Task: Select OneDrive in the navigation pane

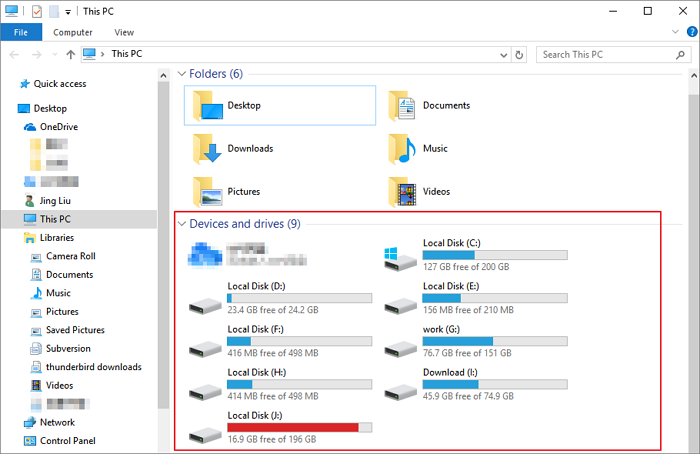Action: pyautogui.click(x=58, y=127)
